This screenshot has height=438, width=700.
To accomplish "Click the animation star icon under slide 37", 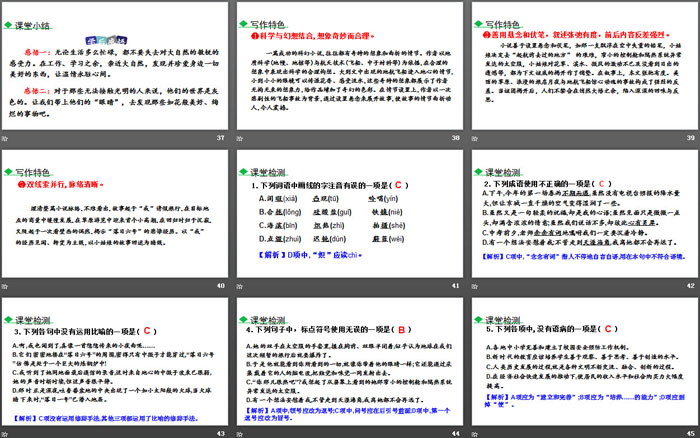I will (5, 138).
